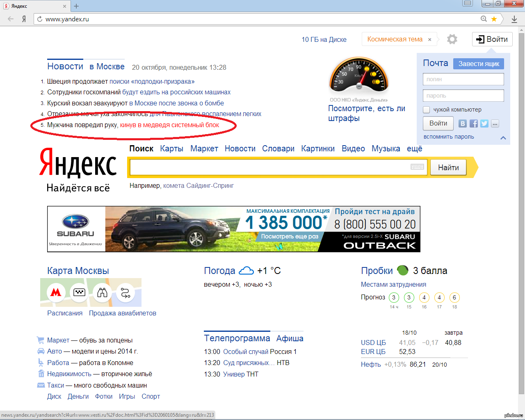This screenshot has width=525, height=420.
Task: Open the Metro map icon
Action: tap(56, 292)
